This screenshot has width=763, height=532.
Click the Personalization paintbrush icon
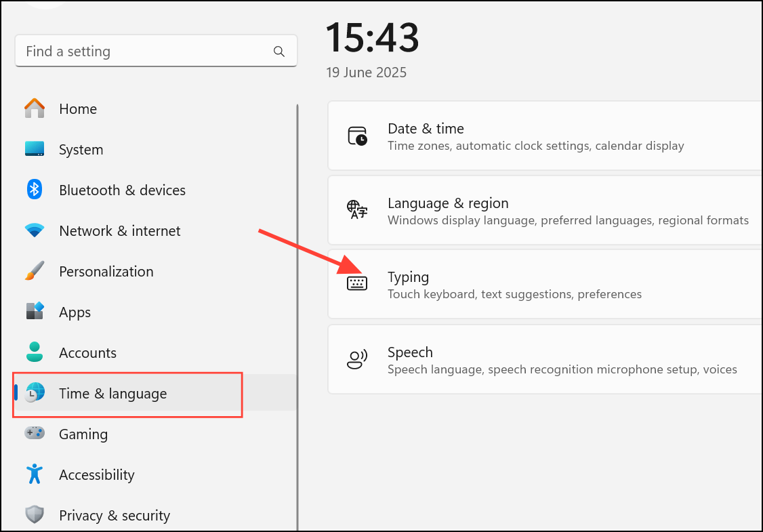pyautogui.click(x=34, y=271)
